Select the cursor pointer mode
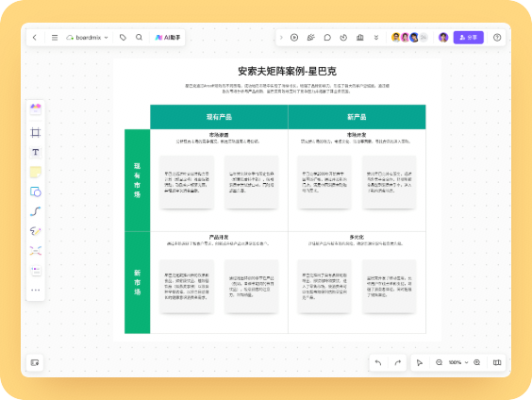The width and height of the screenshot is (532, 400). click(x=420, y=362)
